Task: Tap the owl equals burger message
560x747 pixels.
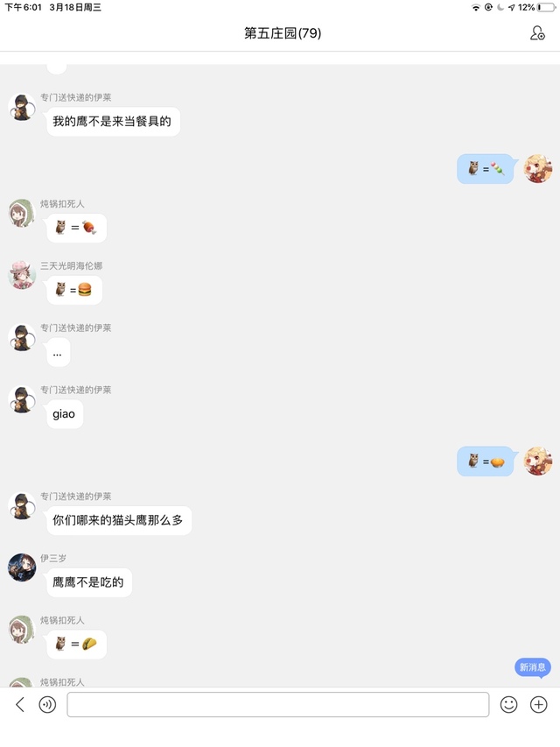Action: [x=74, y=290]
